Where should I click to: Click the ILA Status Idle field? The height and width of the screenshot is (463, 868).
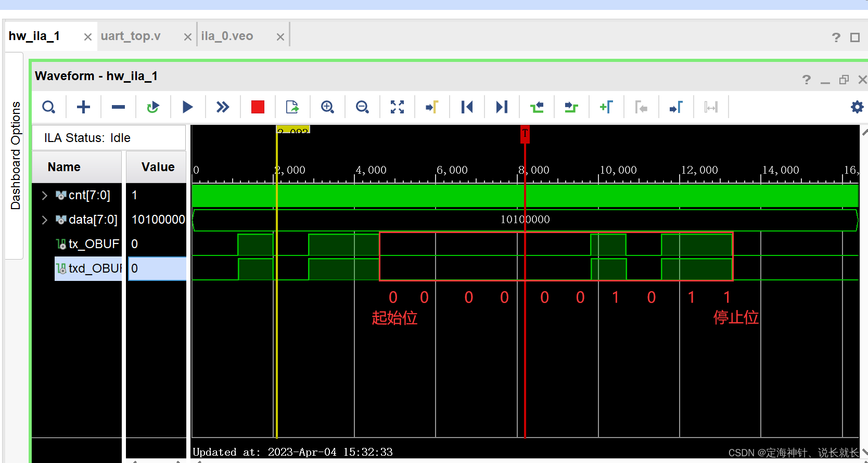109,138
